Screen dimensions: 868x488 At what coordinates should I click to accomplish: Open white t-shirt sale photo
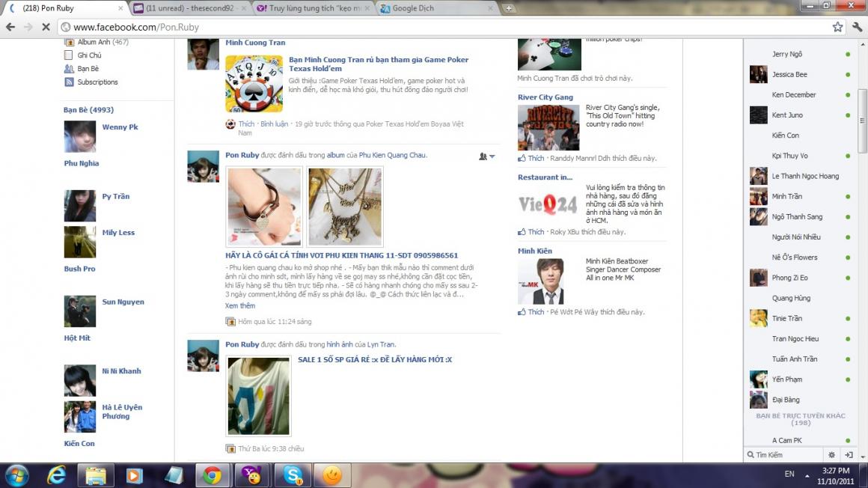click(x=258, y=395)
